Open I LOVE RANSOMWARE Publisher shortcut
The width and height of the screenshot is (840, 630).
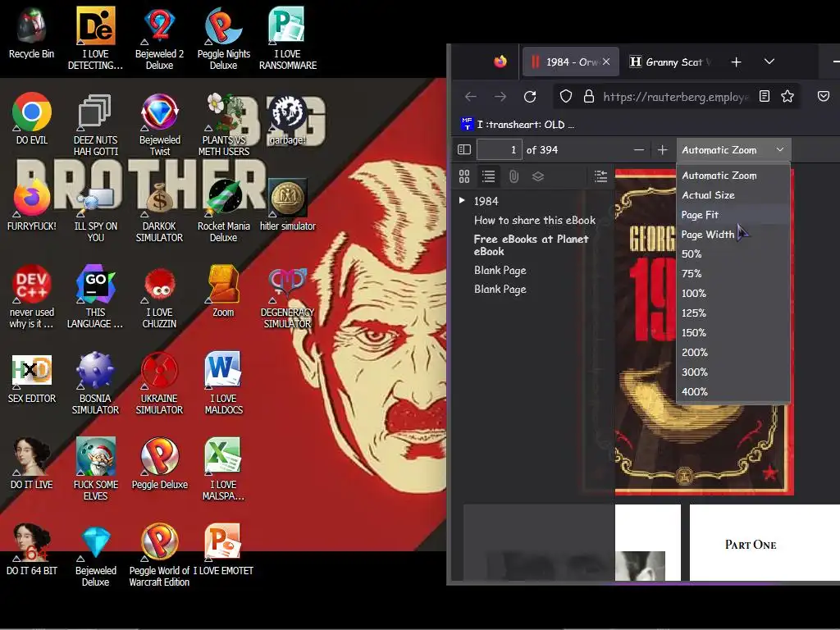(x=288, y=39)
